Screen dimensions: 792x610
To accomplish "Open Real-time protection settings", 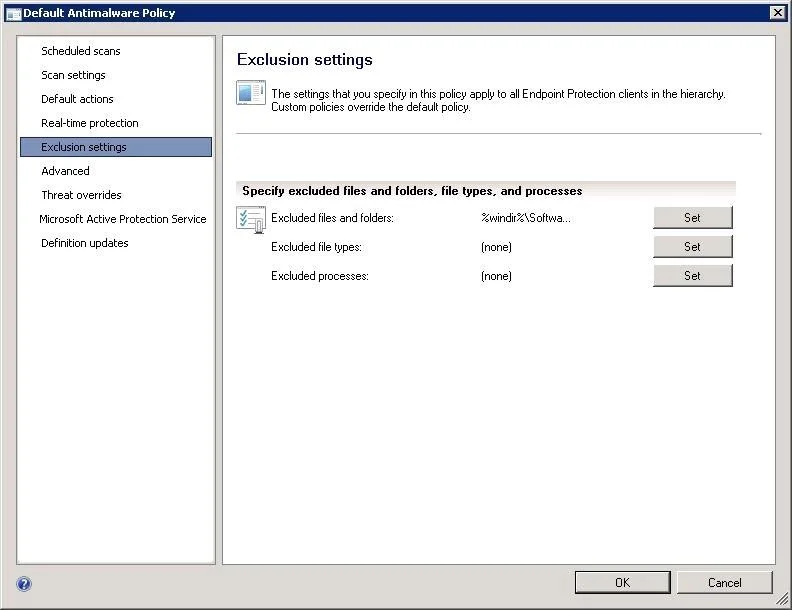I will [90, 123].
